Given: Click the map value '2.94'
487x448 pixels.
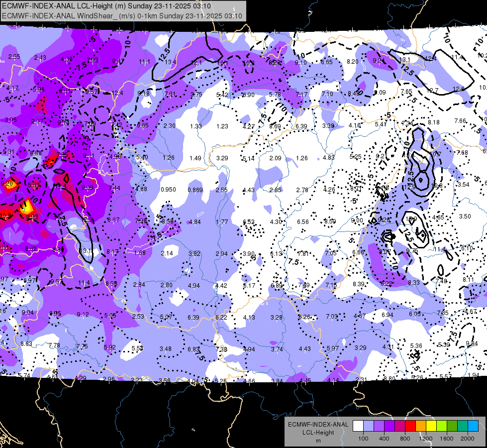Looking at the screenshot, I should click(222, 254).
